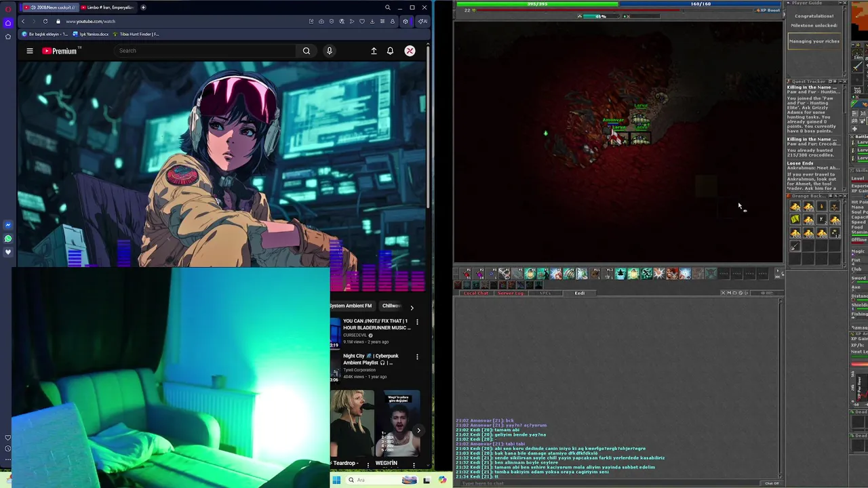Open the YouTube hamburger guide menu
The height and width of the screenshot is (488, 868).
[30, 51]
